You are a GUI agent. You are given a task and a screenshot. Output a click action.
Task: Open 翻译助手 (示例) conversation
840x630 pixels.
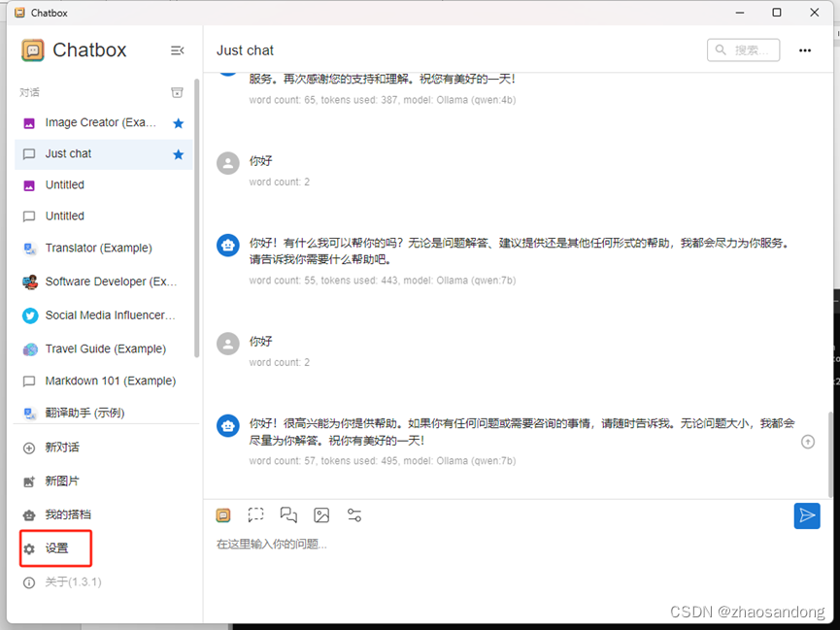(103, 413)
